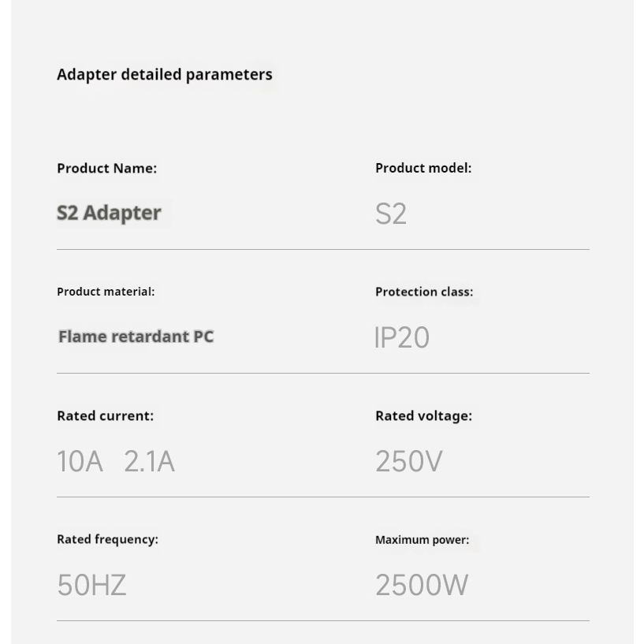
Task: Select the "10A" rated current value
Action: 80,462
